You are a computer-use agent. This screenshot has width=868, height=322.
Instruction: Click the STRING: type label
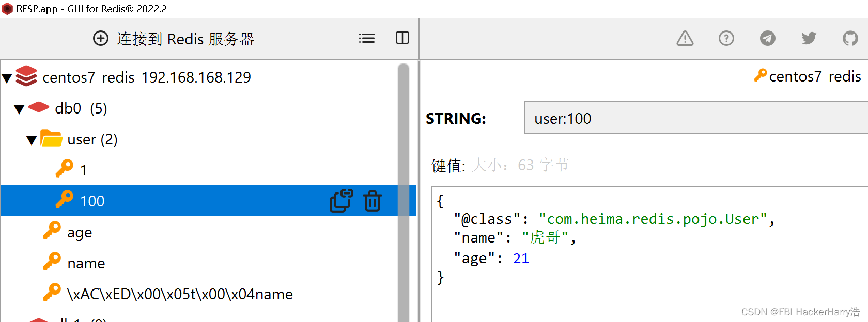point(456,119)
